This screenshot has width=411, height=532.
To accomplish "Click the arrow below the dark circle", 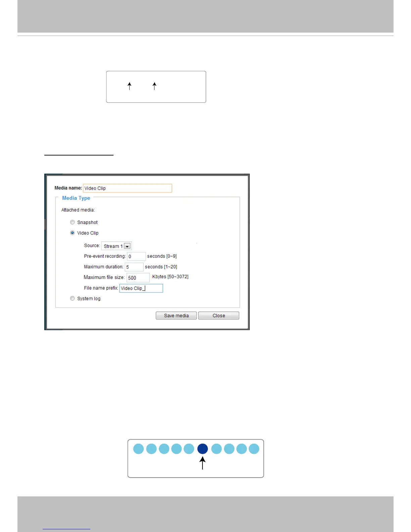I will click(202, 463).
